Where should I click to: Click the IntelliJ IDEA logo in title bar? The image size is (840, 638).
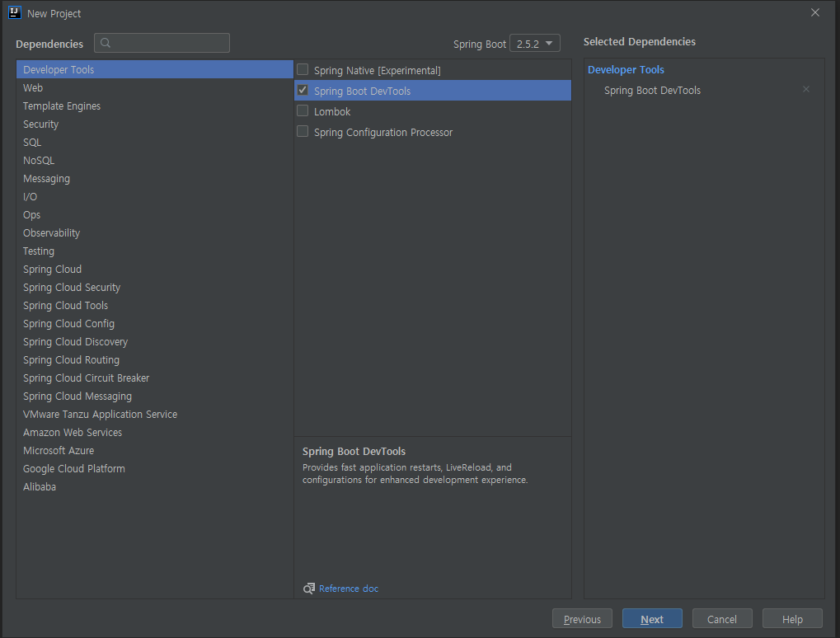point(15,13)
